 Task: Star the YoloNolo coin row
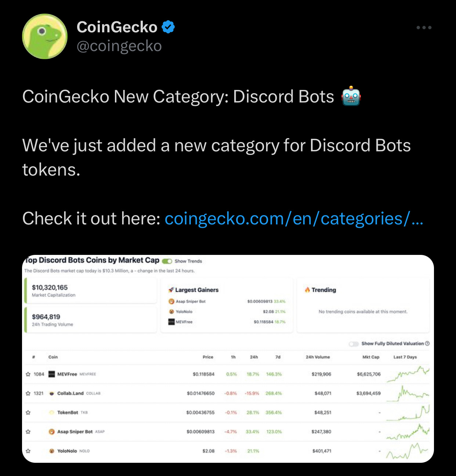pyautogui.click(x=28, y=451)
